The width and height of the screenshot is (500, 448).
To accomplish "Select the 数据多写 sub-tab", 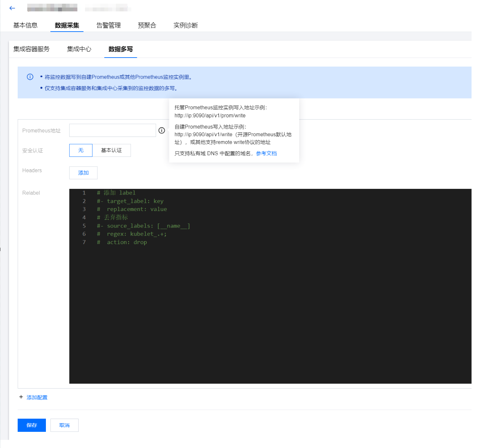I will point(121,49).
